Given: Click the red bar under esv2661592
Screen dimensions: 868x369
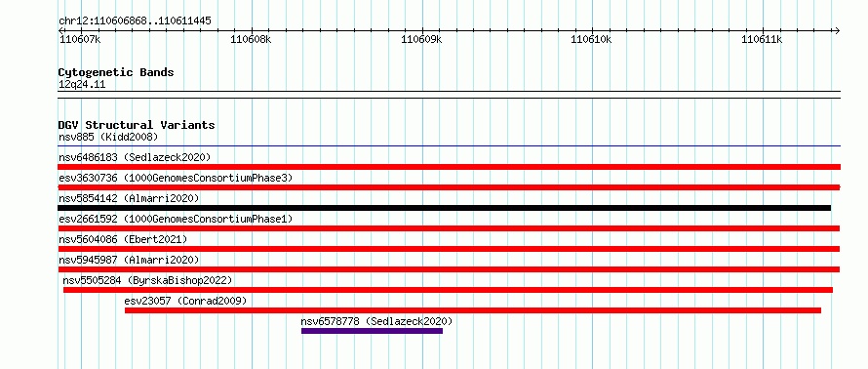Looking at the screenshot, I should (449, 228).
